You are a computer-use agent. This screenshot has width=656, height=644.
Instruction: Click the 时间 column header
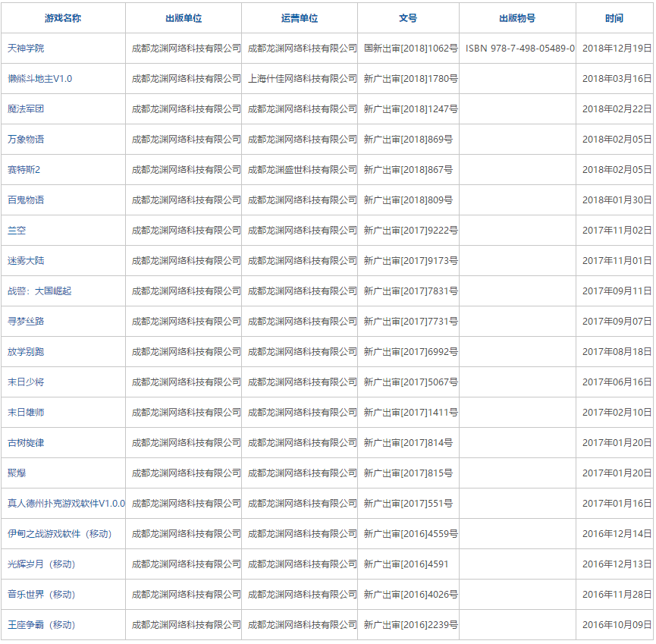coord(614,18)
